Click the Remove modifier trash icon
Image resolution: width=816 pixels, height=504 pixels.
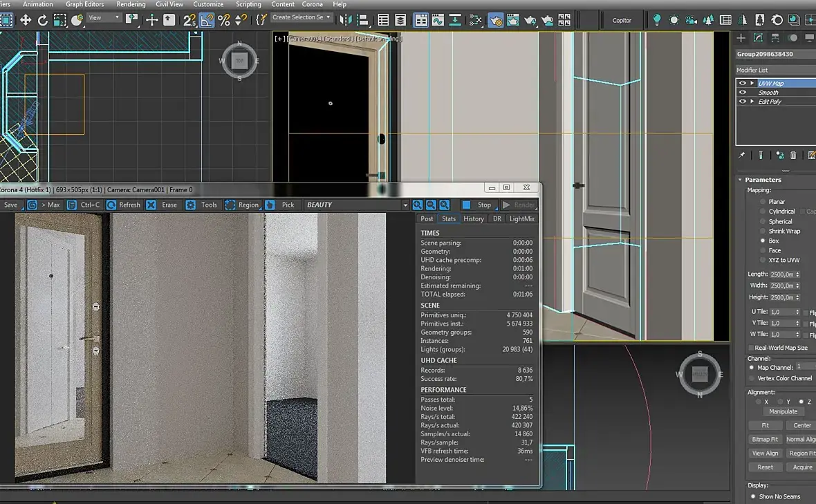tap(793, 156)
